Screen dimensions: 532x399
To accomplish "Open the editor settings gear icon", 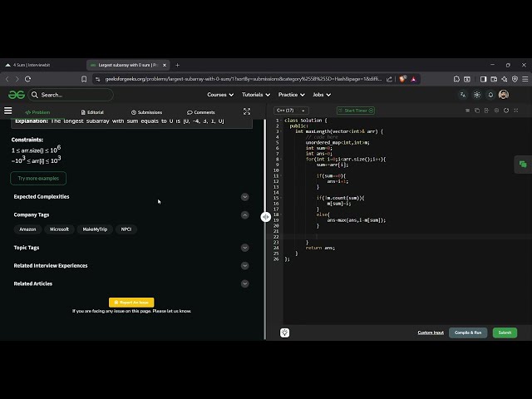I will pos(496,111).
